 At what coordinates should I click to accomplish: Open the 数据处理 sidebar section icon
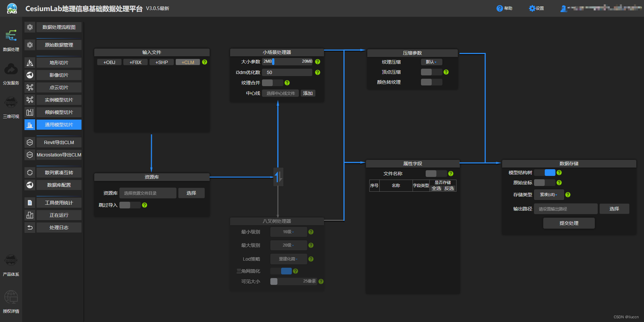(x=11, y=35)
